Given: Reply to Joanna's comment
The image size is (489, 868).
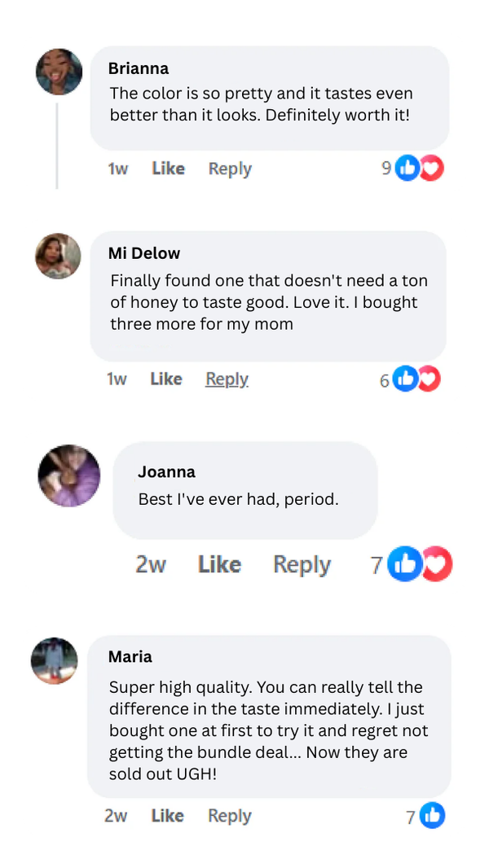Looking at the screenshot, I should point(302,564).
